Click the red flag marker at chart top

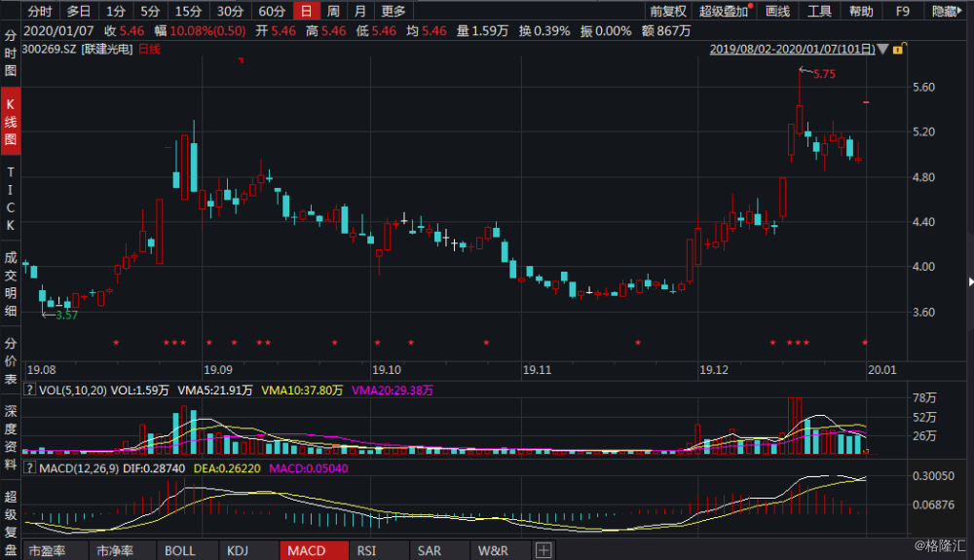click(x=241, y=60)
